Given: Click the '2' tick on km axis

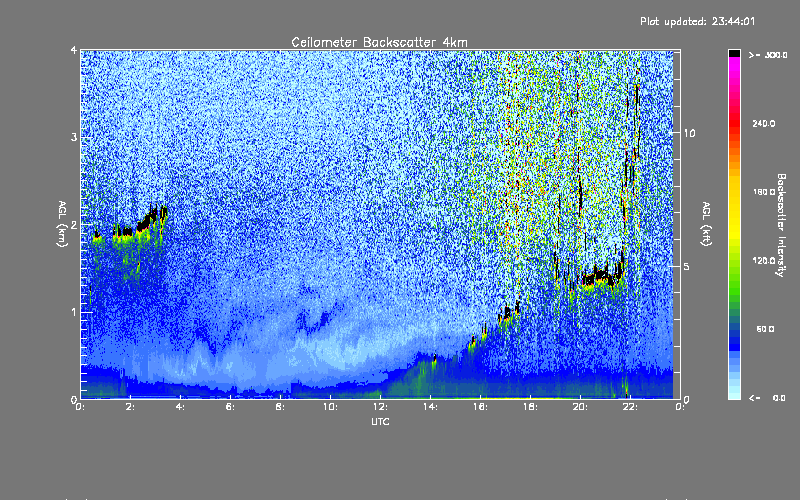Looking at the screenshot, I should coord(74,225).
